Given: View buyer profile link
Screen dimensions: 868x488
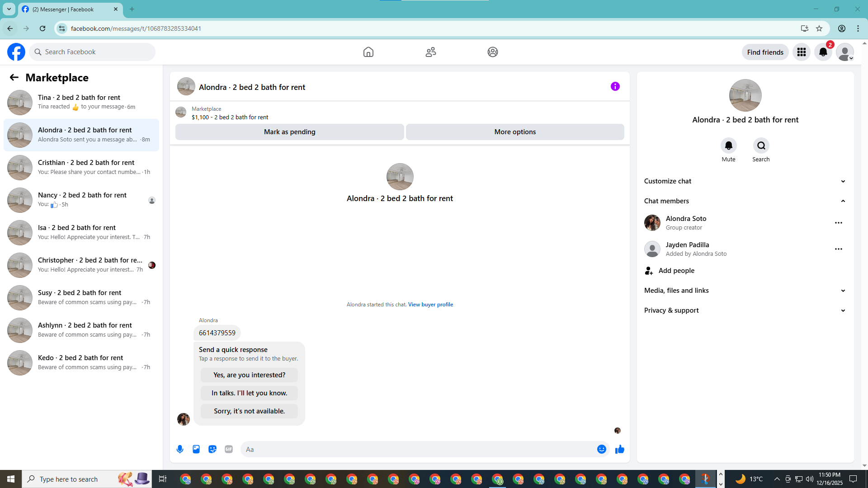Looking at the screenshot, I should (430, 305).
